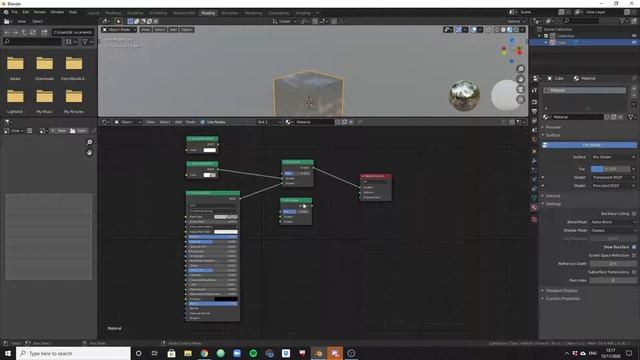Toggle viewport overlays button
The width and height of the screenshot is (640, 360).
(474, 30)
